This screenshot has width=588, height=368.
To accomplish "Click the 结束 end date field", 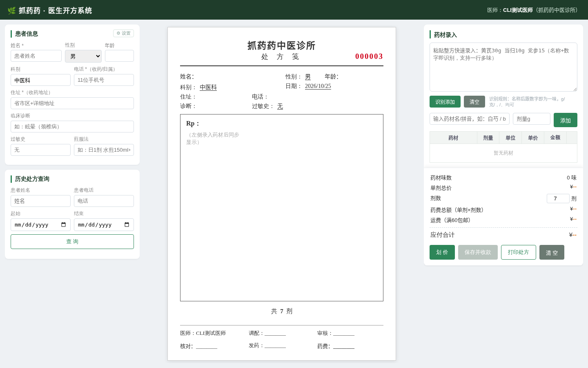I will coord(104,225).
